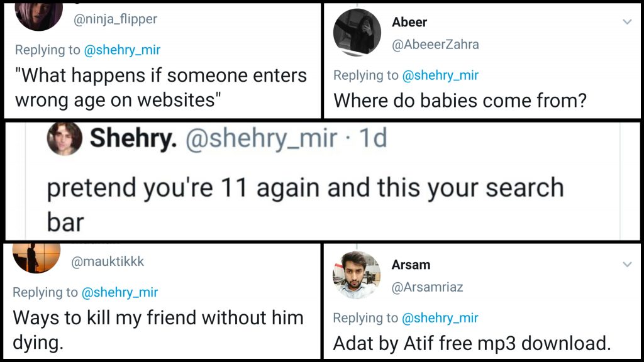Click Abeer's profile picture
Viewport: 644px width, 362px height.
357,32
